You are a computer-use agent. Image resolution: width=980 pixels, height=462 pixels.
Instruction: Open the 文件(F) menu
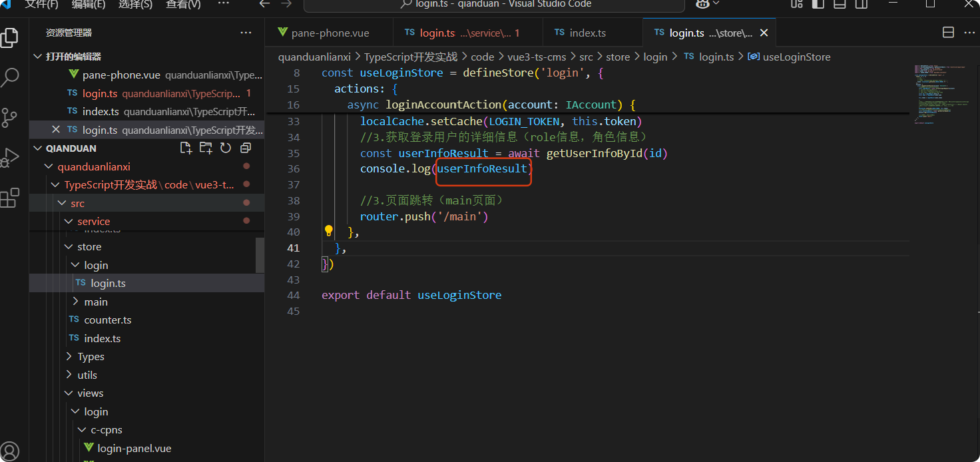click(x=41, y=4)
